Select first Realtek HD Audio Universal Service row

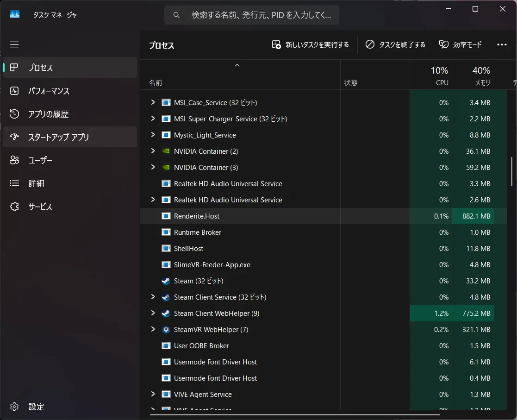pyautogui.click(x=324, y=183)
